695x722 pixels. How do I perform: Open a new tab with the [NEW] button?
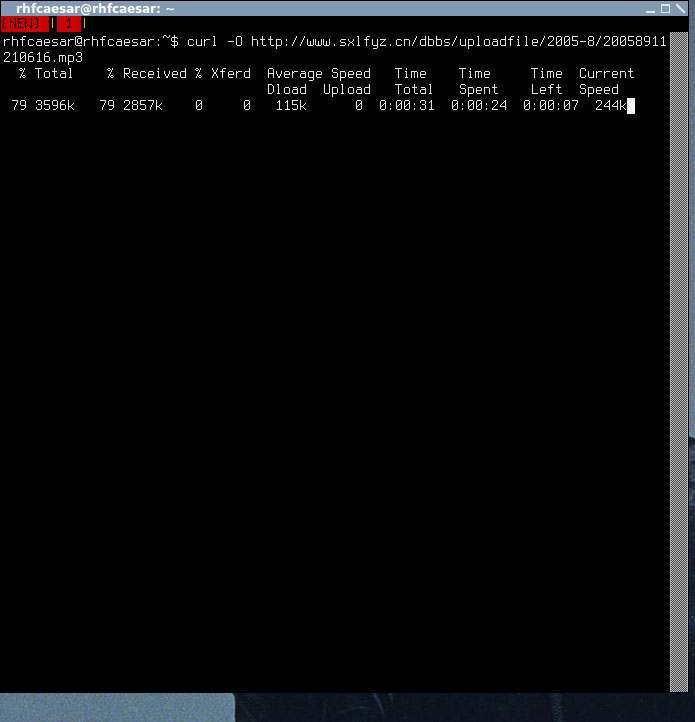click(x=24, y=23)
